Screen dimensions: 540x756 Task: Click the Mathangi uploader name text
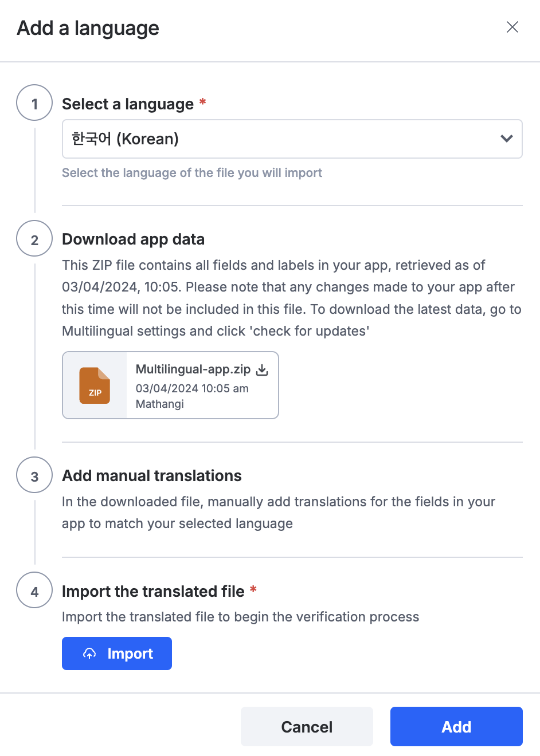click(160, 404)
